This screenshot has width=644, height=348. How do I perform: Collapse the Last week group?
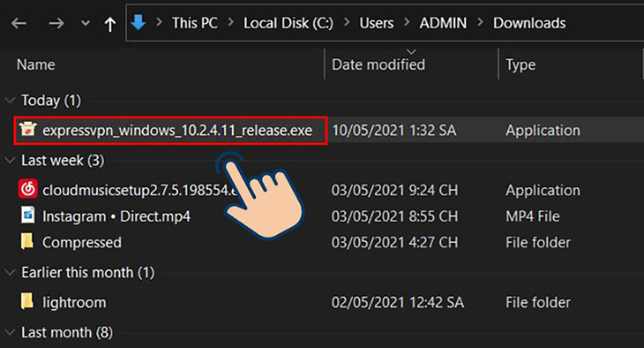coord(10,160)
